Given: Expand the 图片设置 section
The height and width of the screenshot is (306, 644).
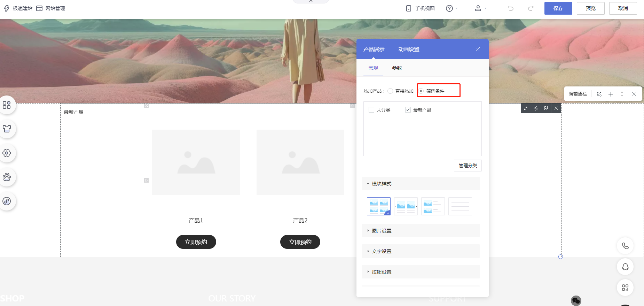Looking at the screenshot, I should tap(382, 231).
